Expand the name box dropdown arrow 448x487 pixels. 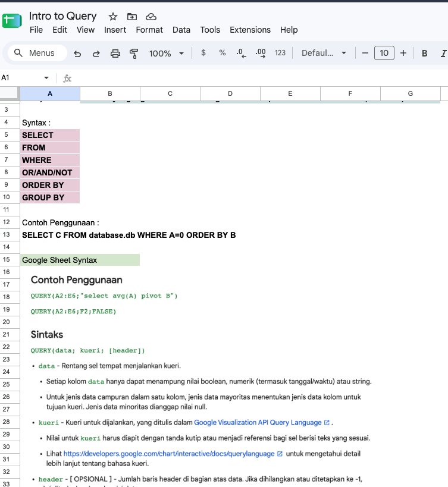(x=46, y=78)
